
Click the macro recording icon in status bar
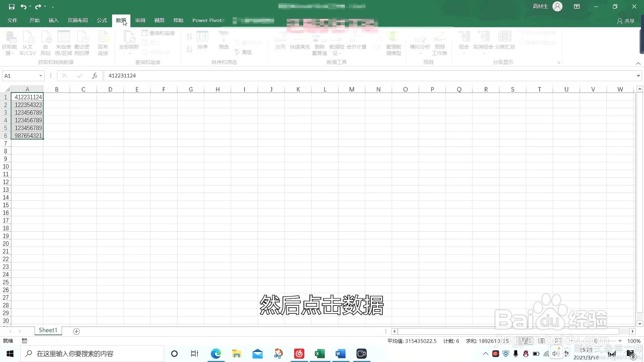tap(25, 341)
